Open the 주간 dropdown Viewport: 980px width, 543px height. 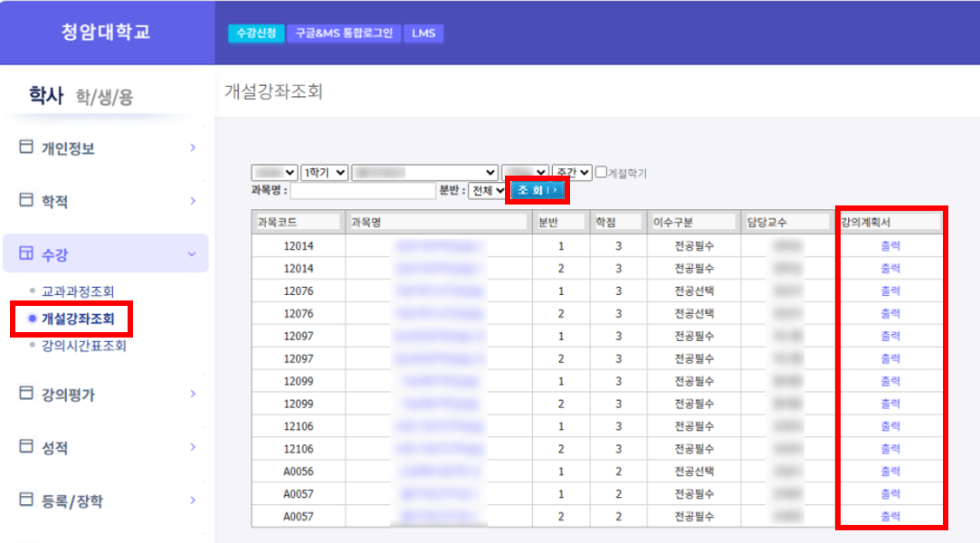coord(572,173)
